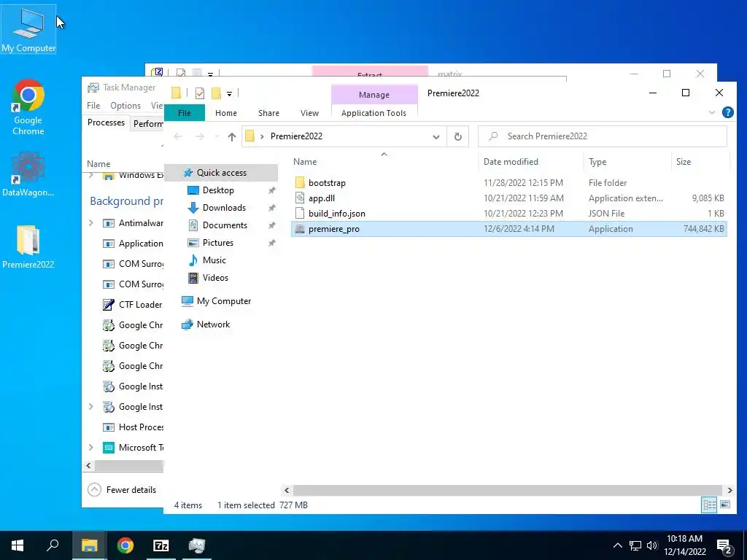Open the address bar history dropdown

pyautogui.click(x=436, y=136)
